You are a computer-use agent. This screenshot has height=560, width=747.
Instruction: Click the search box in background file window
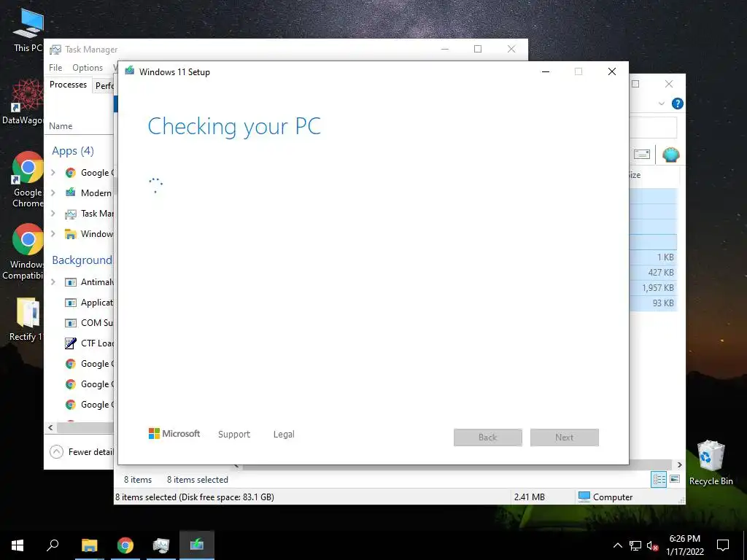point(653,128)
